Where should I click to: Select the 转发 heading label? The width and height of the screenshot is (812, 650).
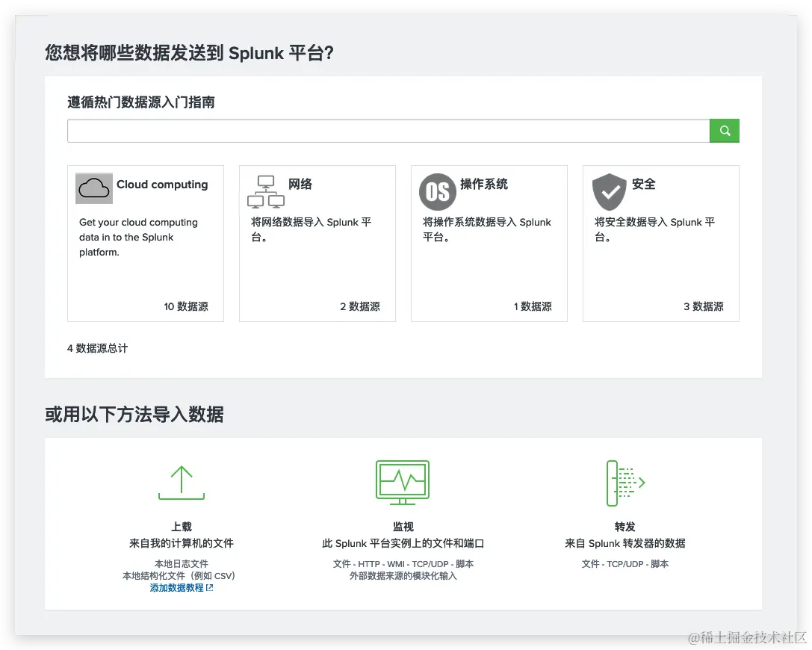click(x=625, y=527)
